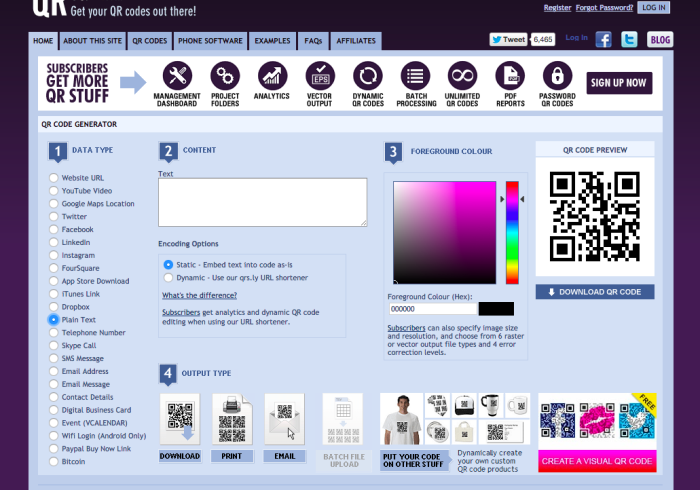Click Subscribers link under encoding options
700x490 pixels.
pyautogui.click(x=181, y=312)
